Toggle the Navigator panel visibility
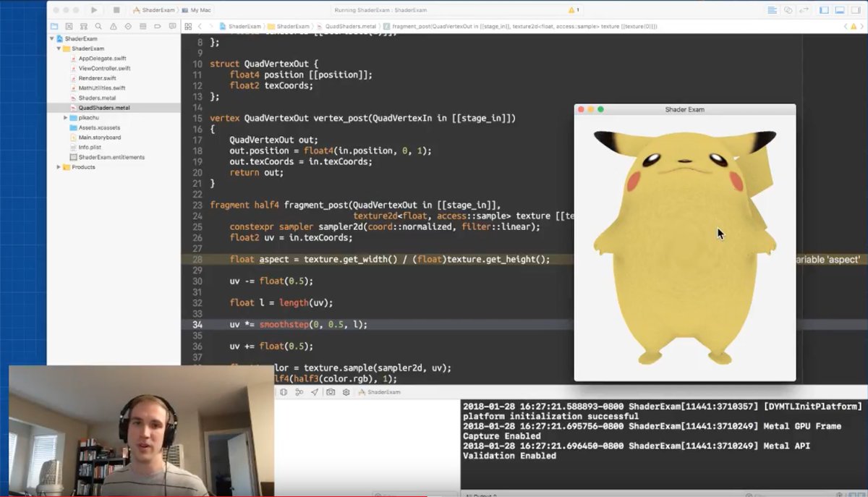 pyautogui.click(x=825, y=10)
